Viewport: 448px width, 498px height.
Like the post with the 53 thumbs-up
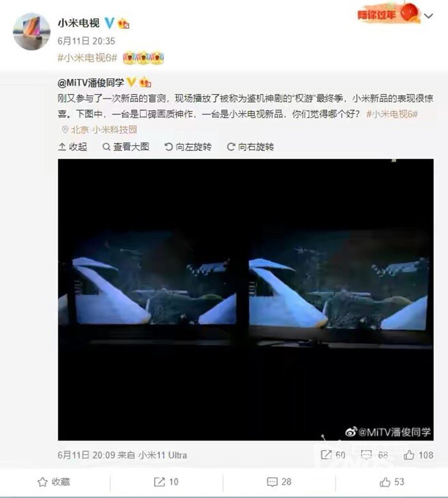point(392,482)
